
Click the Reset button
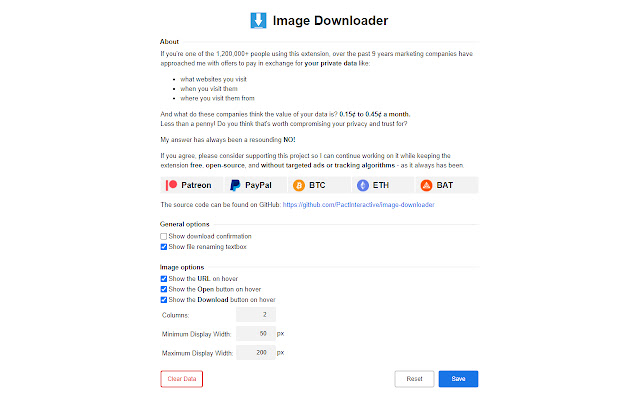click(414, 379)
